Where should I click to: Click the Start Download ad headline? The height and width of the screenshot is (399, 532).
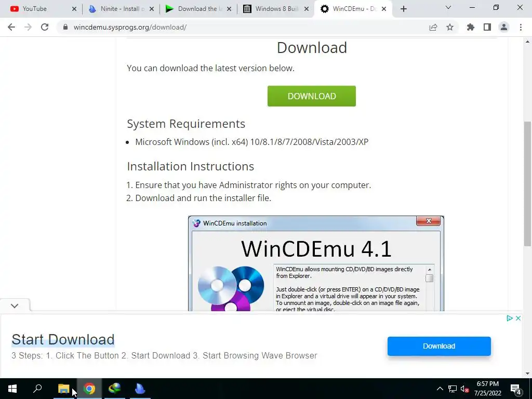tap(63, 340)
